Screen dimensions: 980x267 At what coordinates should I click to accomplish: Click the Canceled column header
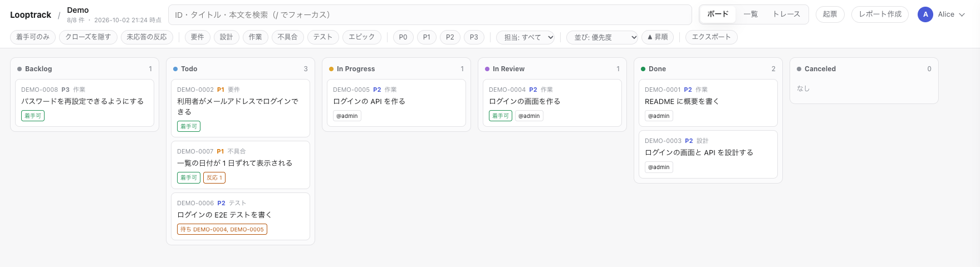pyautogui.click(x=864, y=69)
